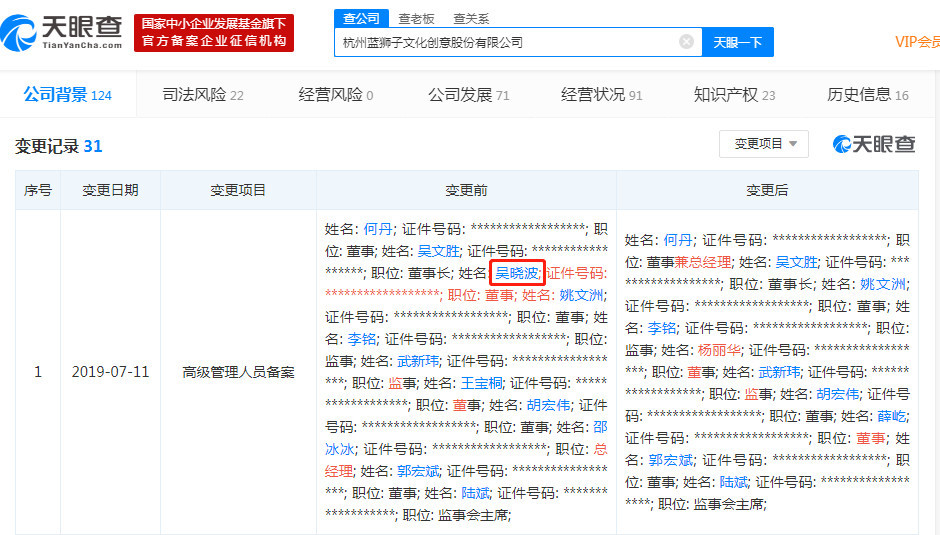This screenshot has height=535, width=940.
Task: Click the red 国家中小企业发展基金旗下 banner
Action: [214, 32]
